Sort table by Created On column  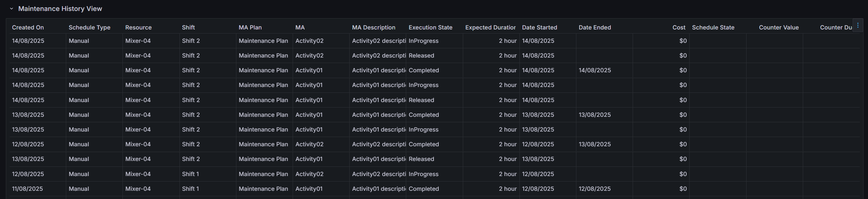28,27
